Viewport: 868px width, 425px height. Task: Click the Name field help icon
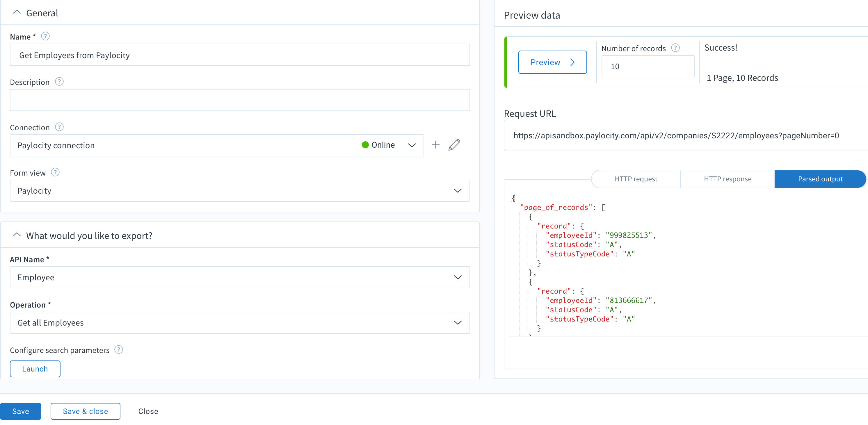click(x=45, y=36)
